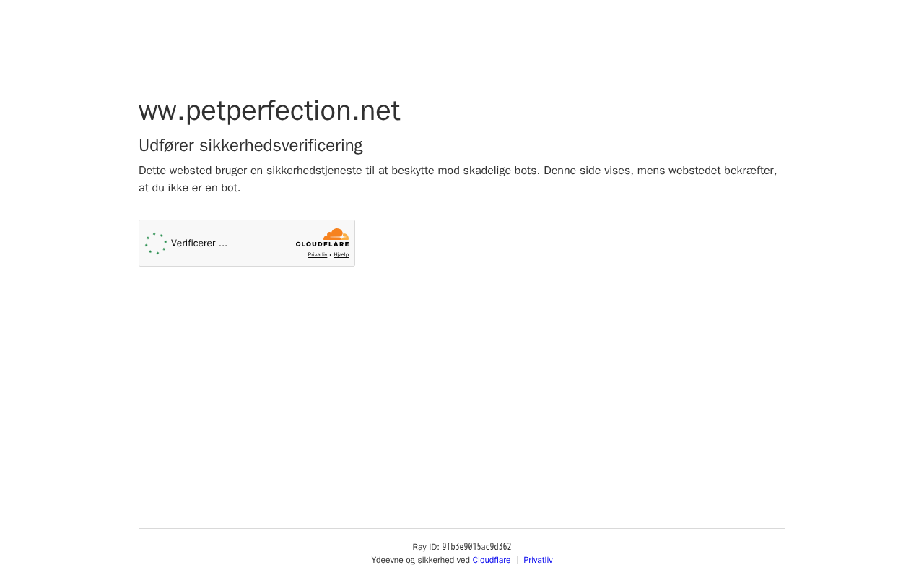The height and width of the screenshot is (578, 924).
Task: Click the 'at du ikke er en bot.' line
Action: coord(189,188)
